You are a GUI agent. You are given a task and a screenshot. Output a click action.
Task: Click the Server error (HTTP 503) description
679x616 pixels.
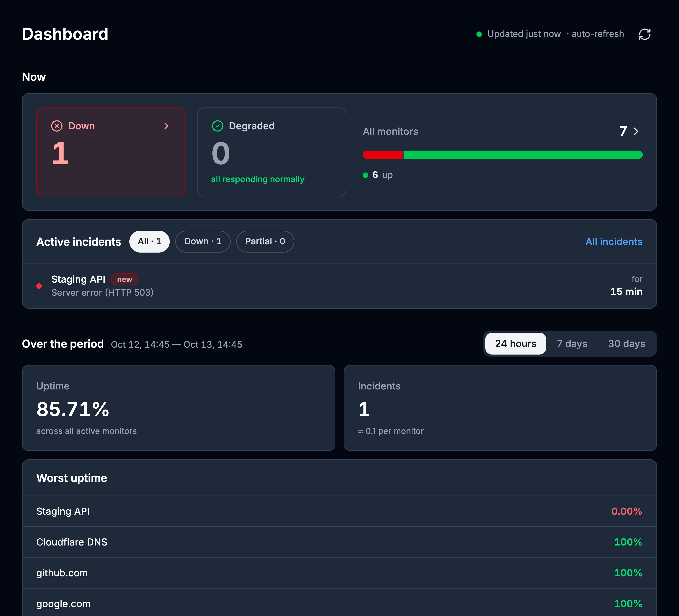[102, 292]
